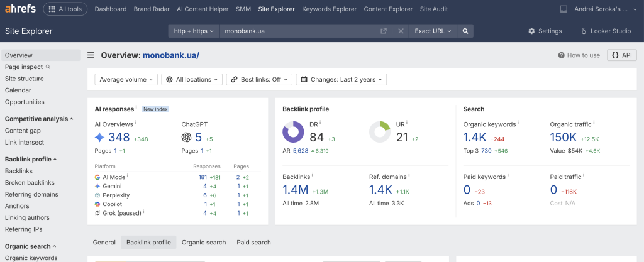Click the search magnifier button
The width and height of the screenshot is (644, 262).
[465, 31]
